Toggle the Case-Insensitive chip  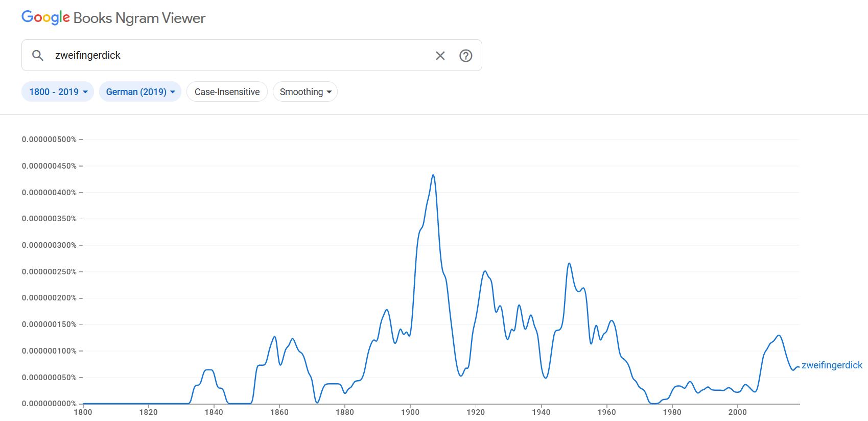coord(227,92)
